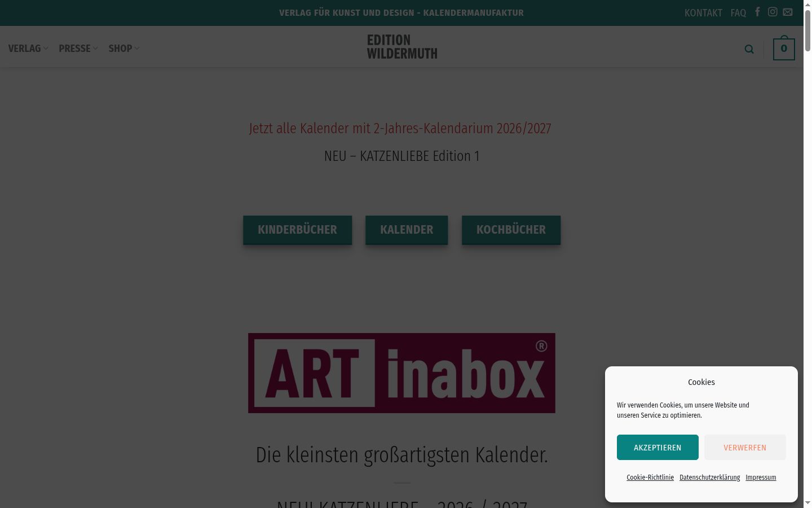
Task: Click 'NEU – KATZENLIEBE Edition 1' text
Action: pos(401,156)
